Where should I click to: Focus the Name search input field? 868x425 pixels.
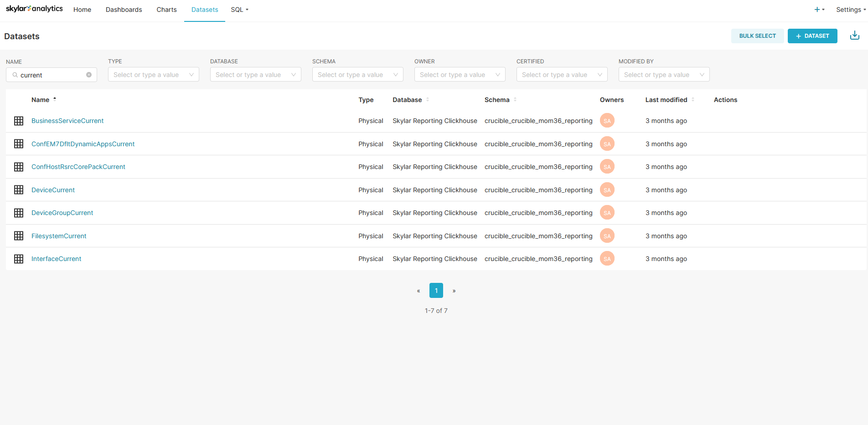coord(52,75)
